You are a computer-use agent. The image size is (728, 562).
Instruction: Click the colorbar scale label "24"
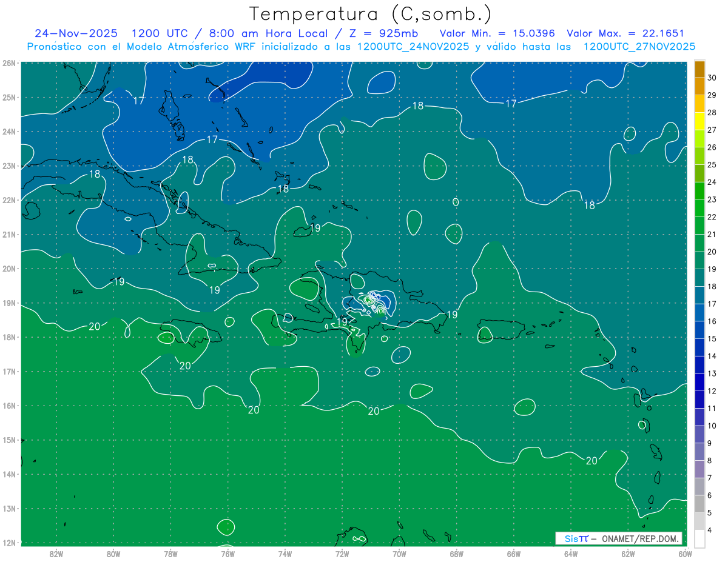coord(712,182)
